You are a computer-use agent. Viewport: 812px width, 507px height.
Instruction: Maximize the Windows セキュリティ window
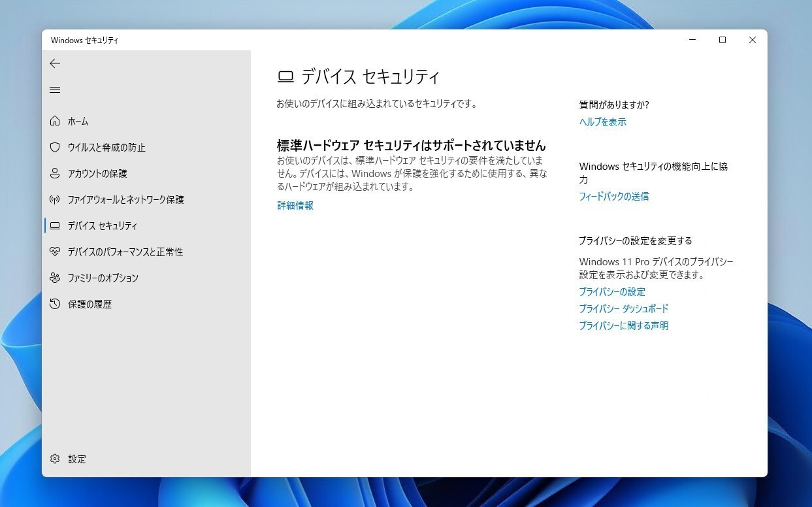(x=722, y=40)
